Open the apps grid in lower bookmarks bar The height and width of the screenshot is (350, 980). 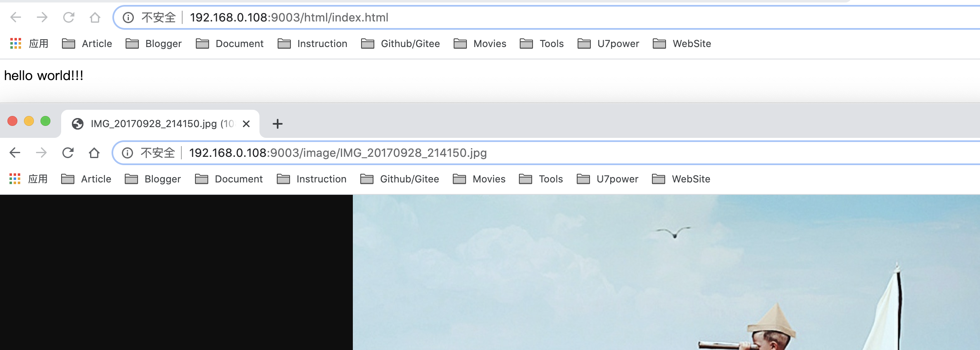point(15,179)
